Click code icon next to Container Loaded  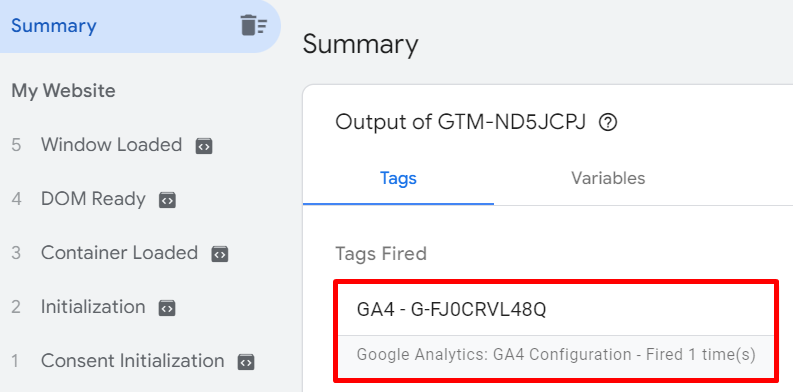pos(219,254)
